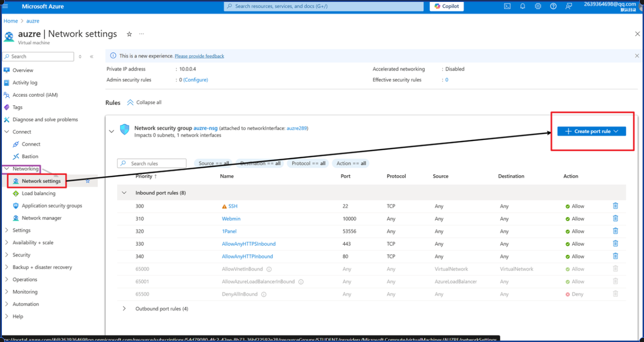
Task: Focus the top Search resources box
Action: (323, 6)
